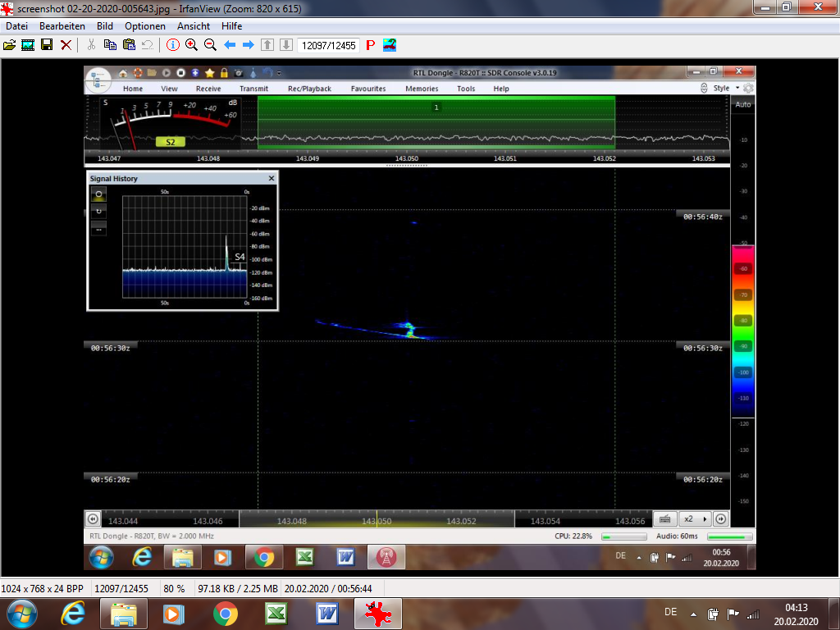The height and width of the screenshot is (630, 840).
Task: Click SDR Console application orb button
Action: pos(98,80)
